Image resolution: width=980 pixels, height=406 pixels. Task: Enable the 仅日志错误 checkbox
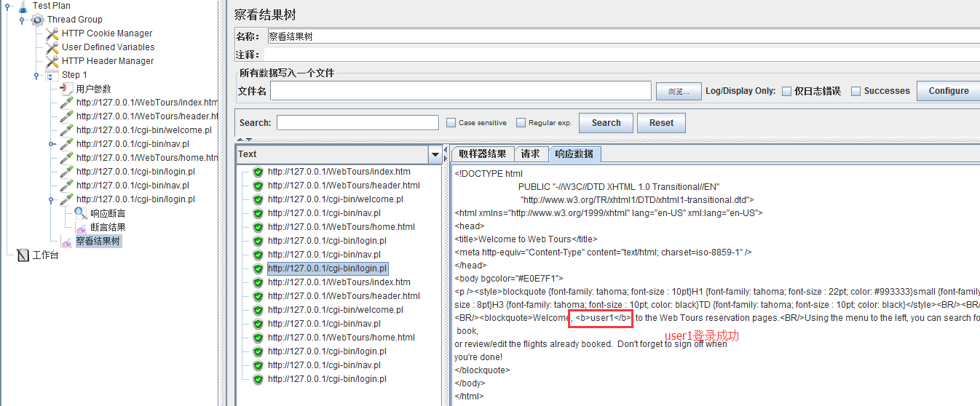tap(786, 92)
